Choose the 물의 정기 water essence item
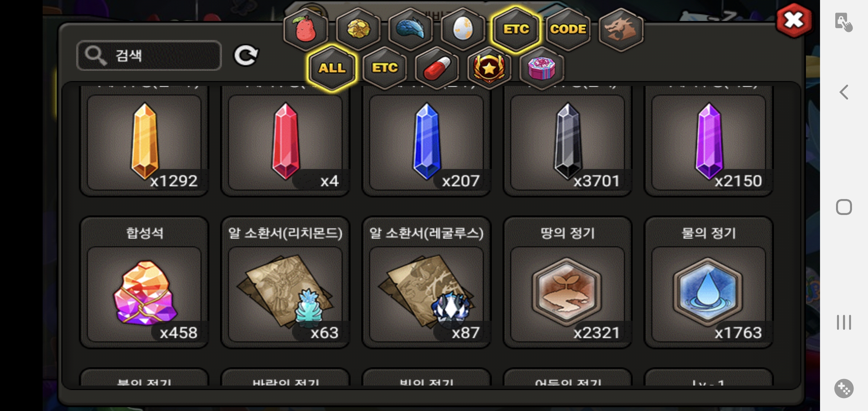 [708, 282]
